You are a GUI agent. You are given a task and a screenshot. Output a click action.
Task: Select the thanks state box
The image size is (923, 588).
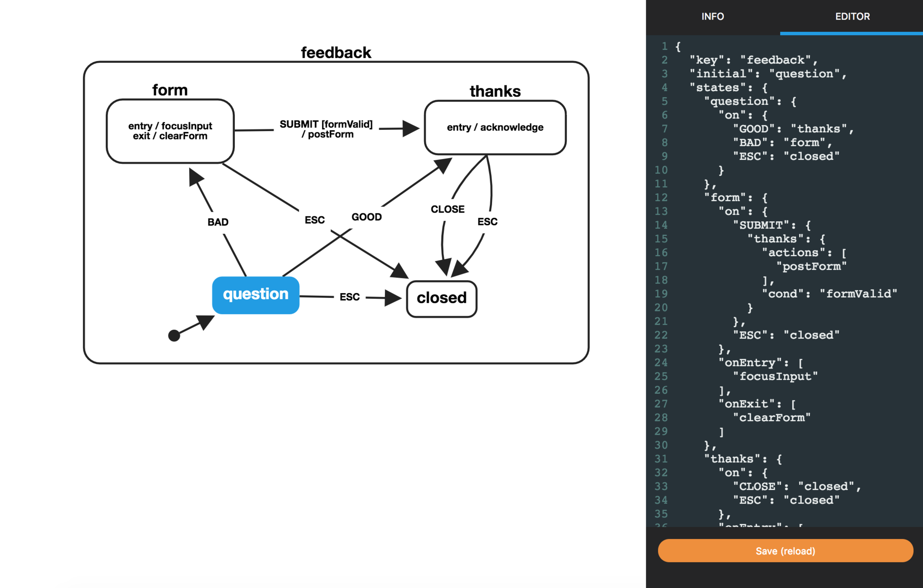coord(495,127)
